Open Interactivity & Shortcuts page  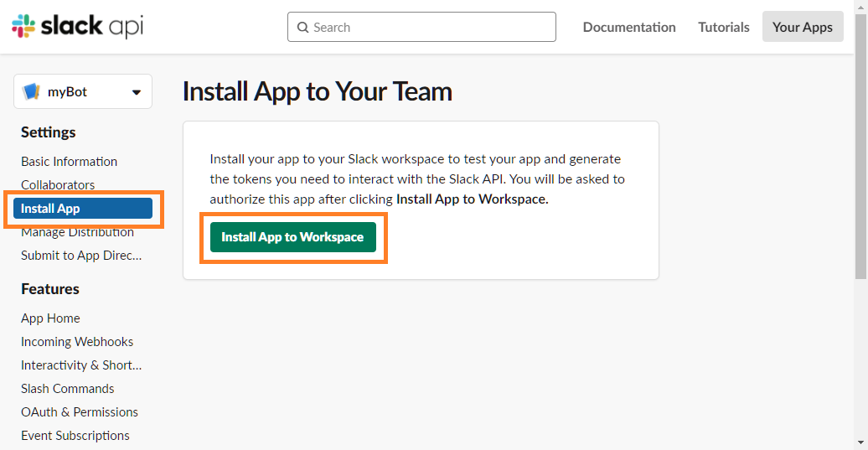(81, 365)
